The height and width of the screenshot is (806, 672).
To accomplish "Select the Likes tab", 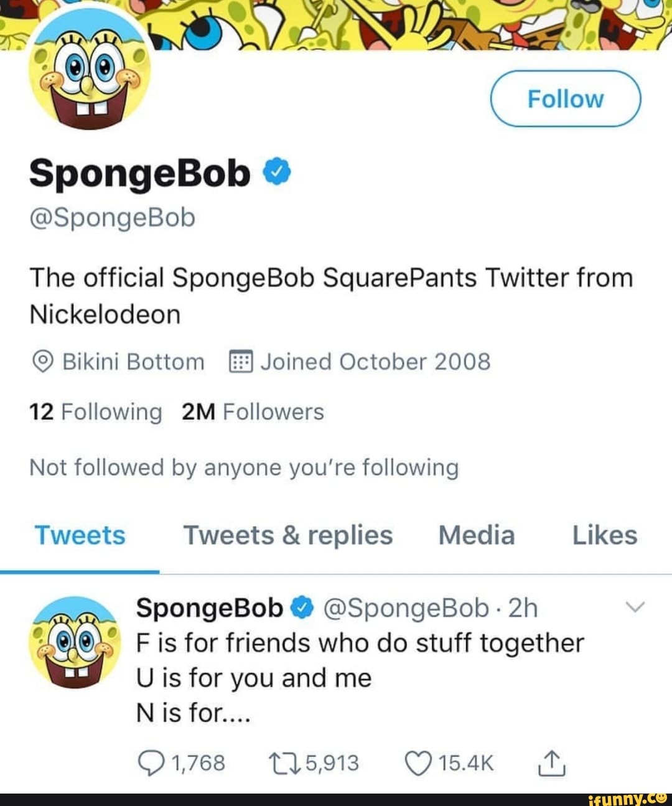I will tap(605, 535).
